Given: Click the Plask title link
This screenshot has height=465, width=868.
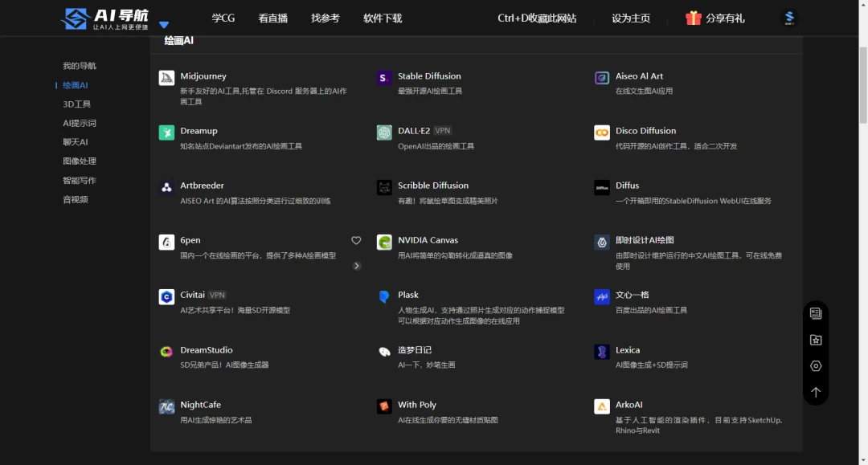Looking at the screenshot, I should [x=408, y=296].
